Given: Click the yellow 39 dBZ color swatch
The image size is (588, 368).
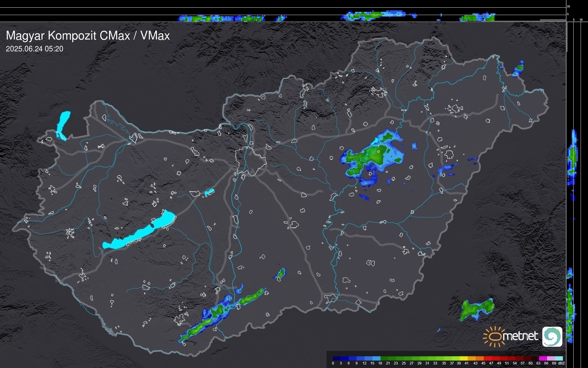Looking at the screenshot, I should click(463, 358).
